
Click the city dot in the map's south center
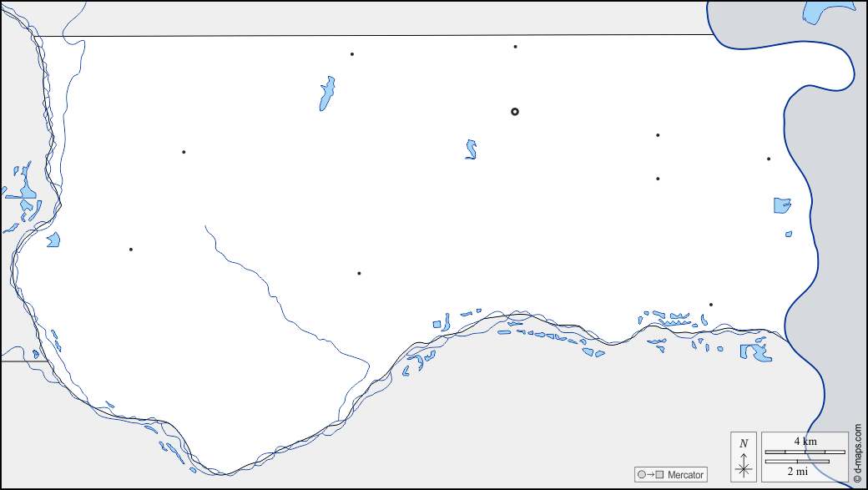(x=359, y=273)
